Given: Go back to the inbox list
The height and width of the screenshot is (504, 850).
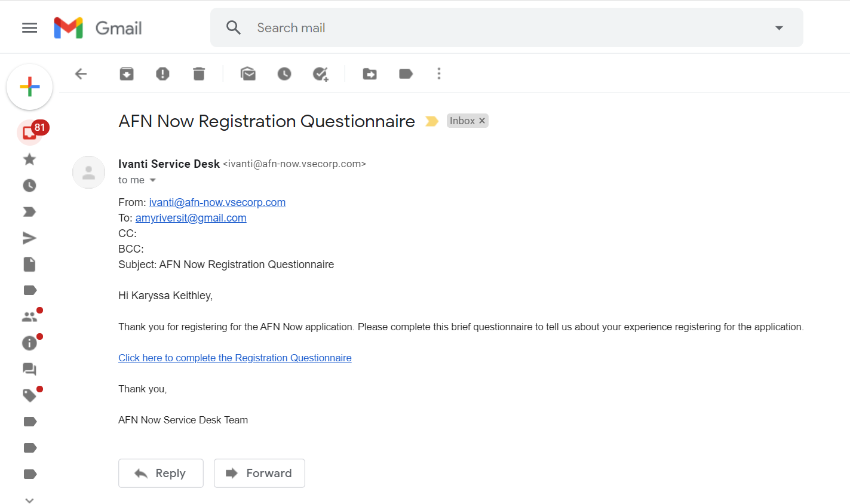Looking at the screenshot, I should (x=81, y=73).
